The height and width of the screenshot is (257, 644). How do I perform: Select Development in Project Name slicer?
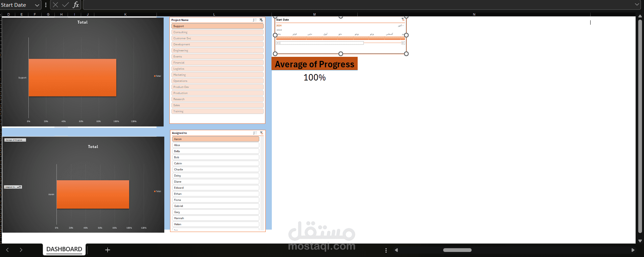point(217,44)
